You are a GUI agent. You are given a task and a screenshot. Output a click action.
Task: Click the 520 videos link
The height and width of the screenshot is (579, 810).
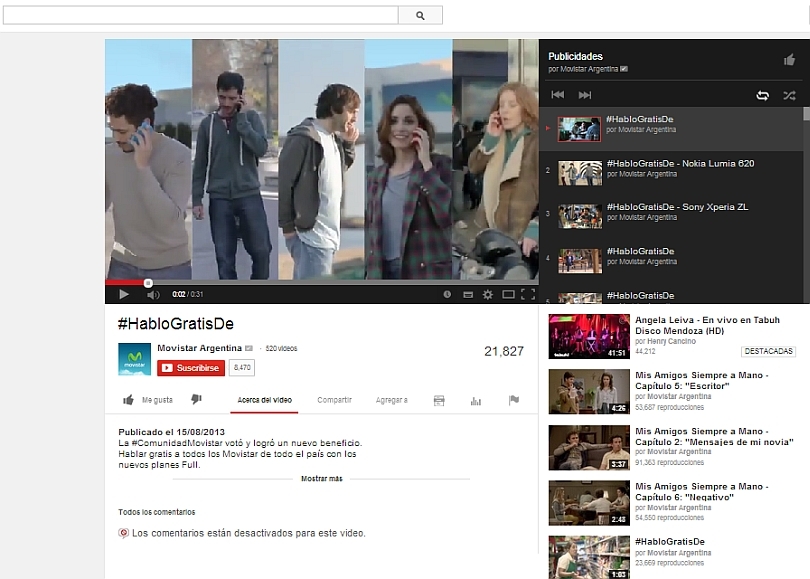pyautogui.click(x=281, y=349)
